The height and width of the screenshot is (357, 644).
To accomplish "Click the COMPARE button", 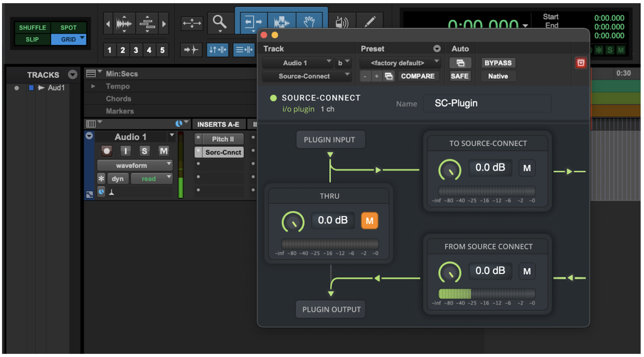I will click(x=418, y=76).
